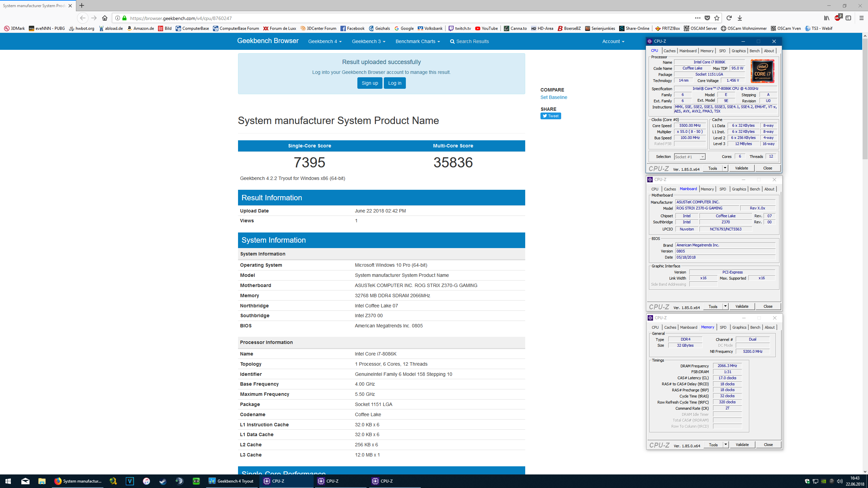
Task: Open Tools dropdown arrow in Mainboard window
Action: tap(725, 306)
